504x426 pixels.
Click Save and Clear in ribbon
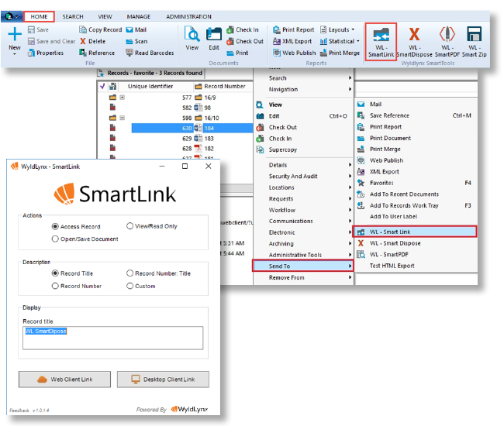[x=51, y=41]
